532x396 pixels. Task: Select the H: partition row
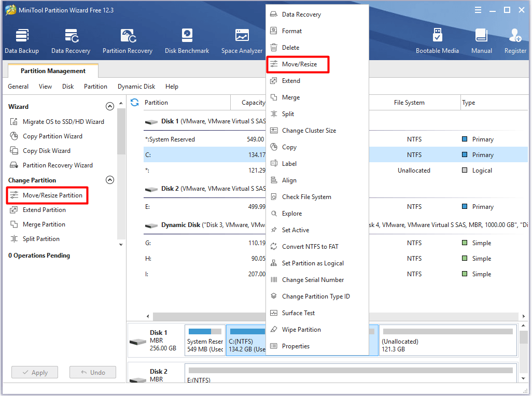pyautogui.click(x=335, y=258)
